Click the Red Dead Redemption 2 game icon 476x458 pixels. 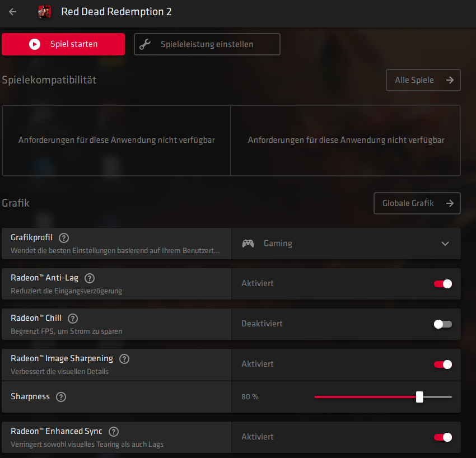(x=45, y=12)
